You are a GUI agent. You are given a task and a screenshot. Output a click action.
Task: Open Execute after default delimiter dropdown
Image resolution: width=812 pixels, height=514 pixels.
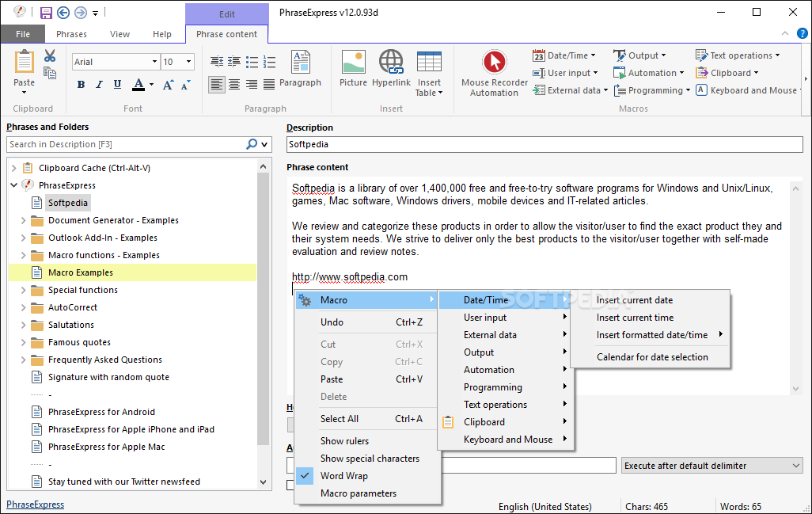[x=712, y=466]
